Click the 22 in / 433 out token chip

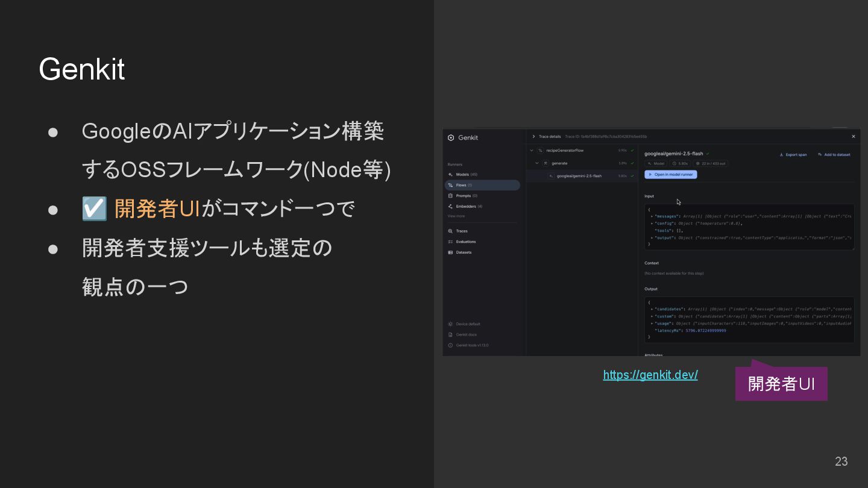click(711, 163)
